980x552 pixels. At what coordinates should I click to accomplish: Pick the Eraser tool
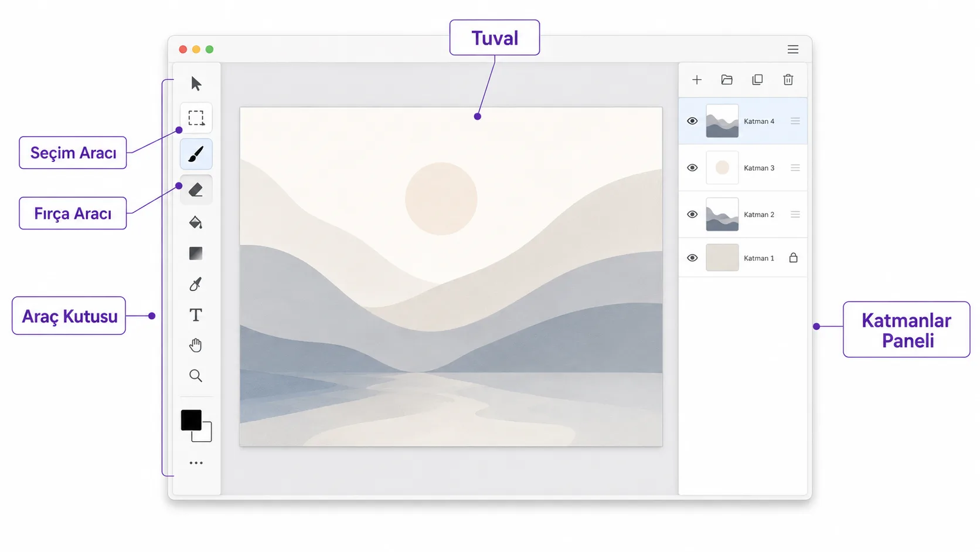pyautogui.click(x=196, y=189)
